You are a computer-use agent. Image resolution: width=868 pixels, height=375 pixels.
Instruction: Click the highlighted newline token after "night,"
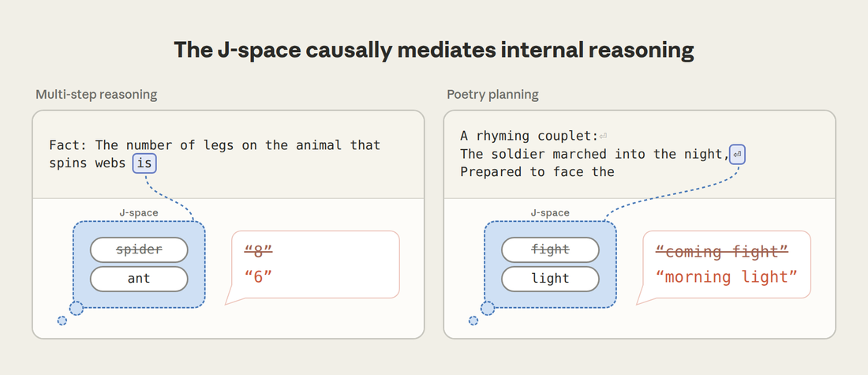(737, 154)
